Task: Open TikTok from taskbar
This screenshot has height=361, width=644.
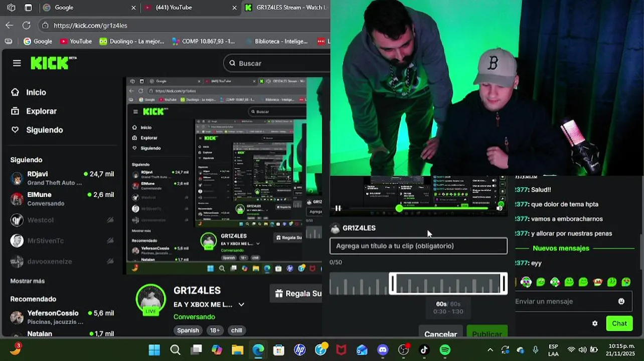Action: click(x=424, y=349)
